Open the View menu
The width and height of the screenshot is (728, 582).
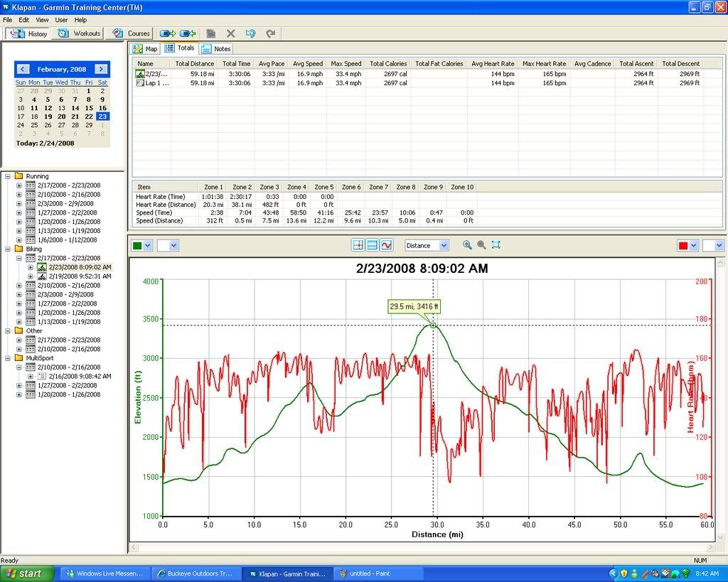(42, 20)
